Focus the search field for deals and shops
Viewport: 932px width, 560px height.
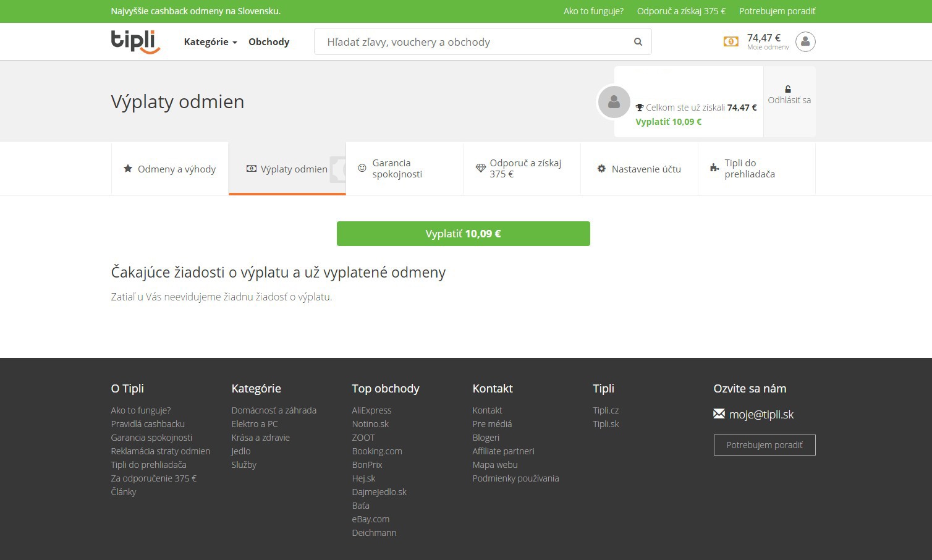coord(470,42)
